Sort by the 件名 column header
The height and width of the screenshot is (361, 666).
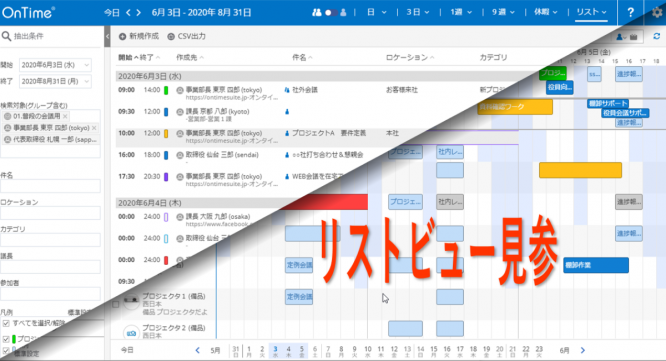[x=302, y=57]
